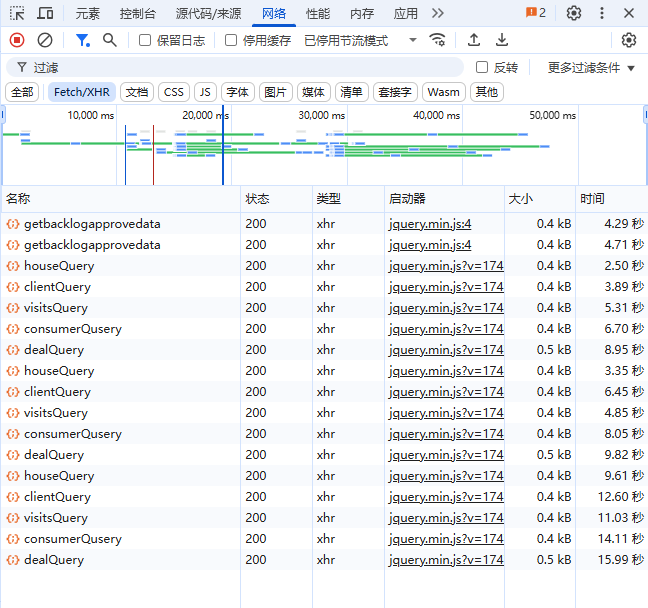Filter by 清单 type
Image resolution: width=648 pixels, height=608 pixels.
click(x=352, y=92)
